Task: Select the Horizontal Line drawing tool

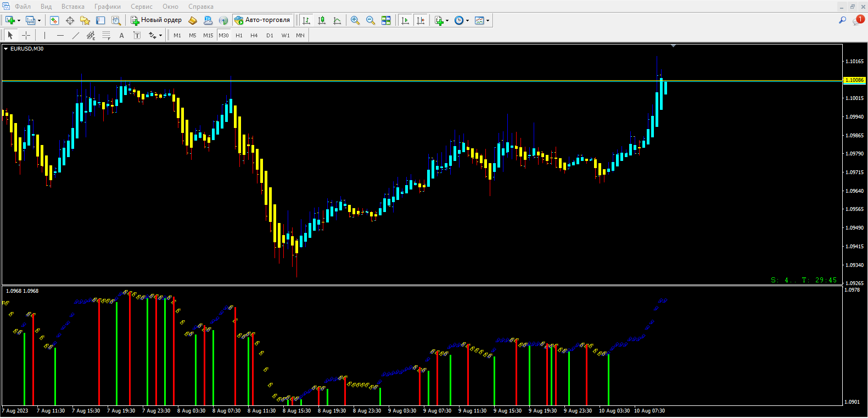Action: (x=60, y=35)
